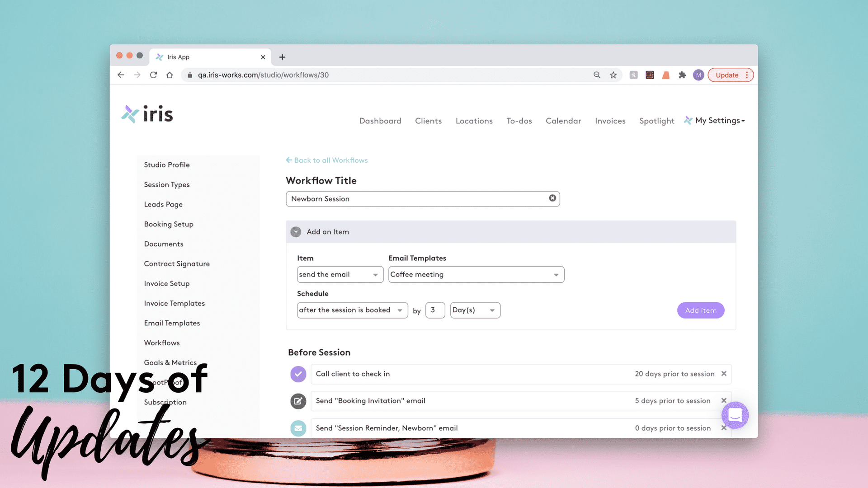This screenshot has height=488, width=868.
Task: Click the Iris logo icon in the top left
Action: [129, 114]
